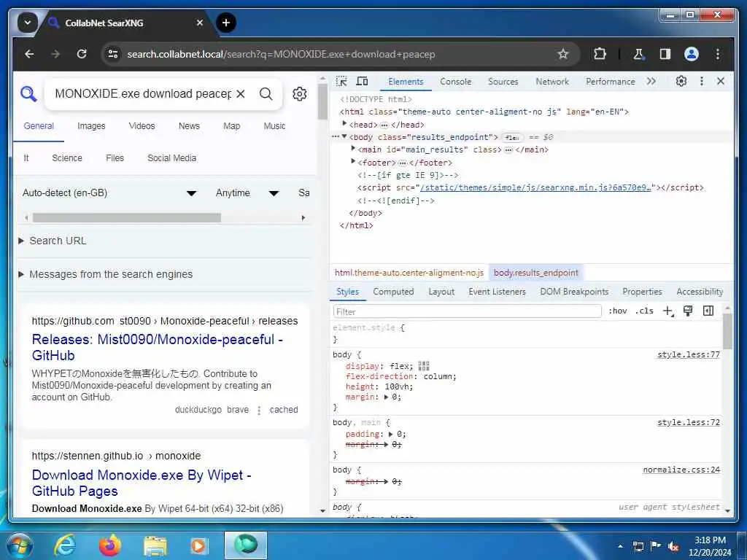Select the News search category
Image resolution: width=747 pixels, height=560 pixels.
pos(189,125)
